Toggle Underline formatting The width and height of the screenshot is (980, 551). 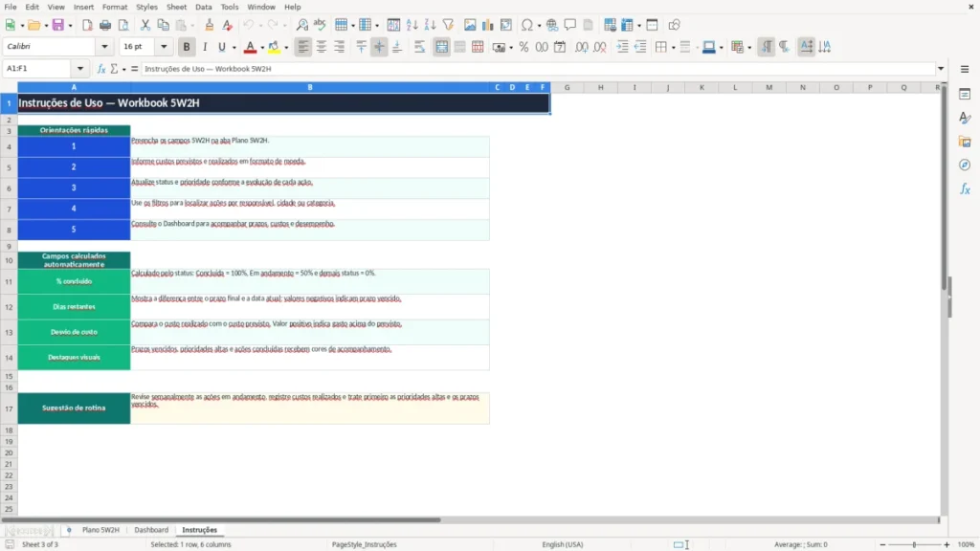[x=221, y=47]
